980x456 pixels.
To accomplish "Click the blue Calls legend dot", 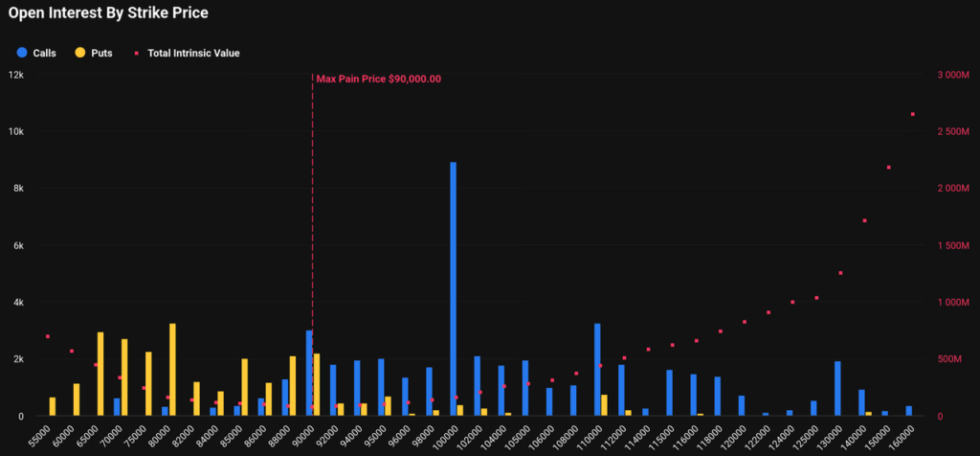I will [x=20, y=53].
